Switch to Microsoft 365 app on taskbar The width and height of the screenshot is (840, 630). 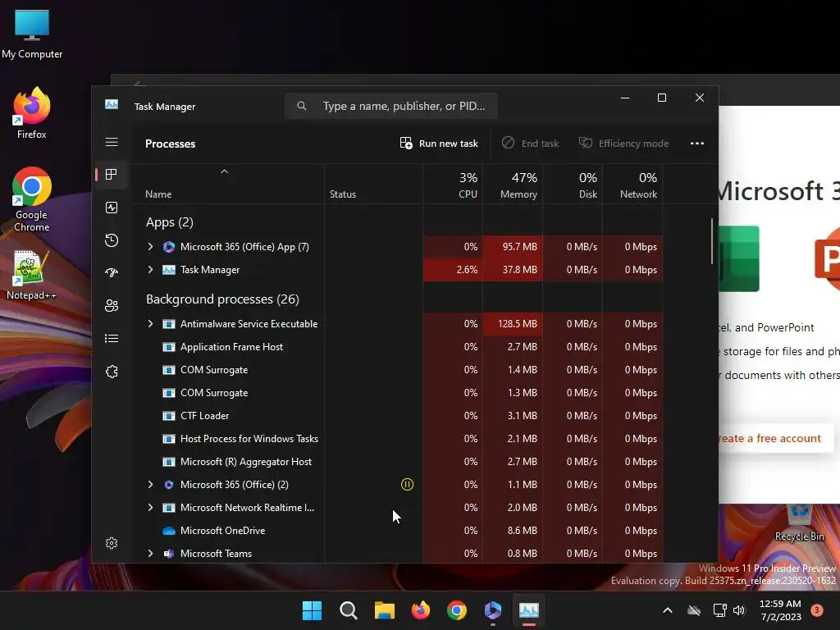493,610
